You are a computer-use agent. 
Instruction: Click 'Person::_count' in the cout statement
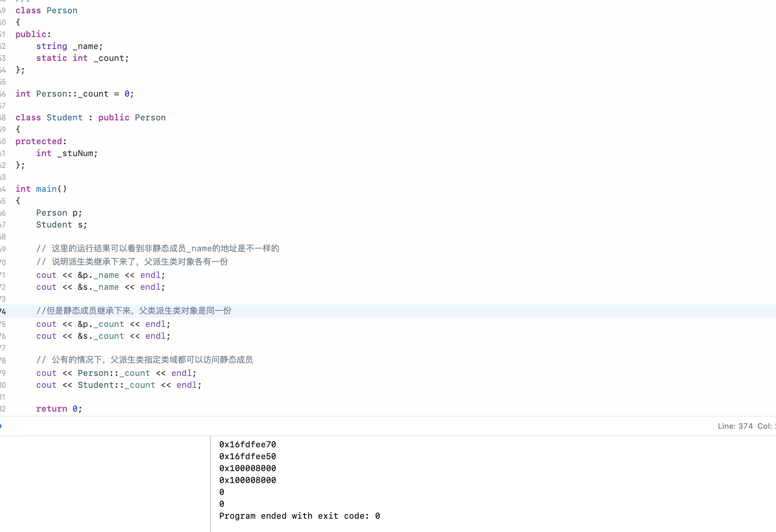click(x=114, y=373)
